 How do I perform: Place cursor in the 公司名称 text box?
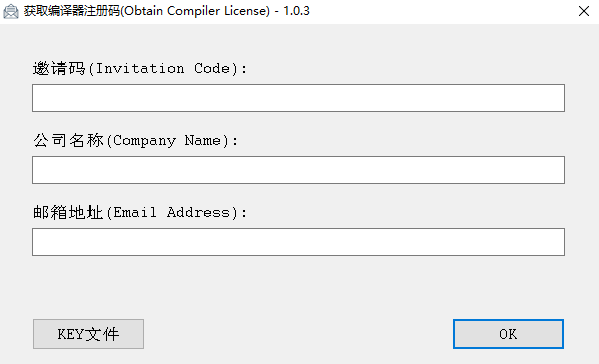click(x=298, y=170)
